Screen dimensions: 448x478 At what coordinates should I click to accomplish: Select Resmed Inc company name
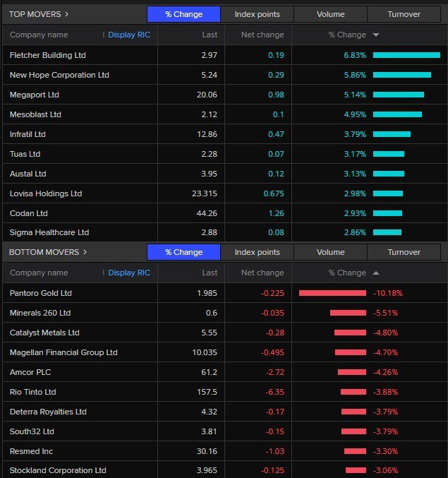tap(31, 451)
